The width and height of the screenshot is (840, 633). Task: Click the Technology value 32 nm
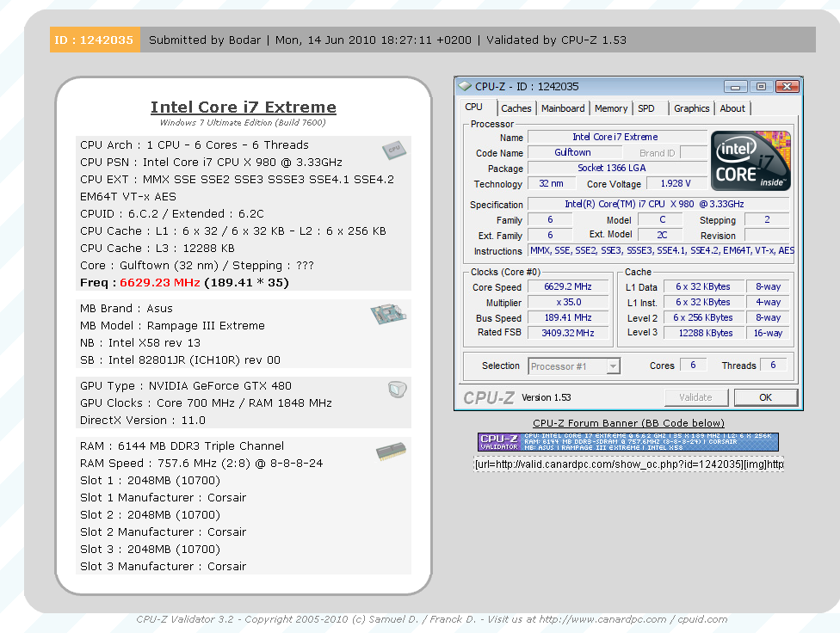click(x=551, y=184)
